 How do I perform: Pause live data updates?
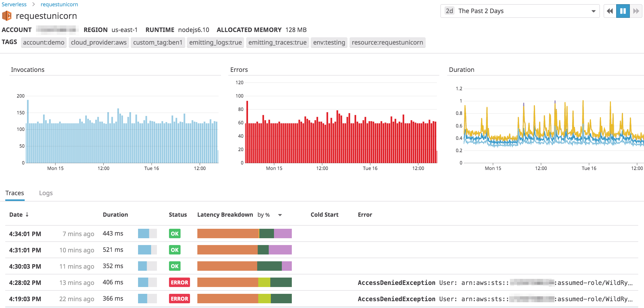click(x=623, y=11)
